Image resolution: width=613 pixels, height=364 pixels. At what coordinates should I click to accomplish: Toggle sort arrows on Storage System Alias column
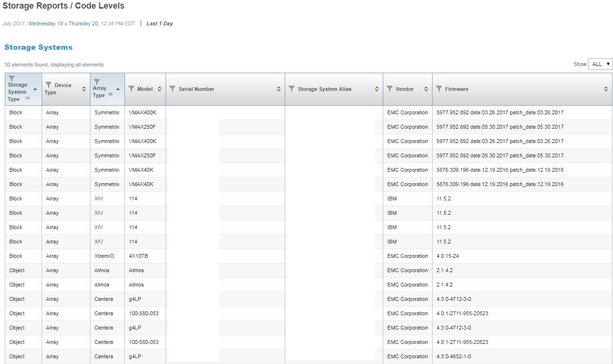tap(377, 89)
